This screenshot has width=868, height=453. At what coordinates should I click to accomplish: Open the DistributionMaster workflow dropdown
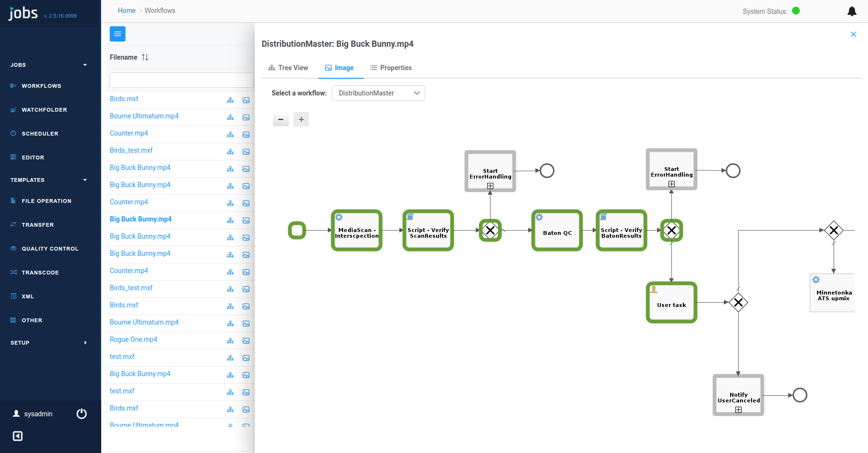[x=378, y=93]
